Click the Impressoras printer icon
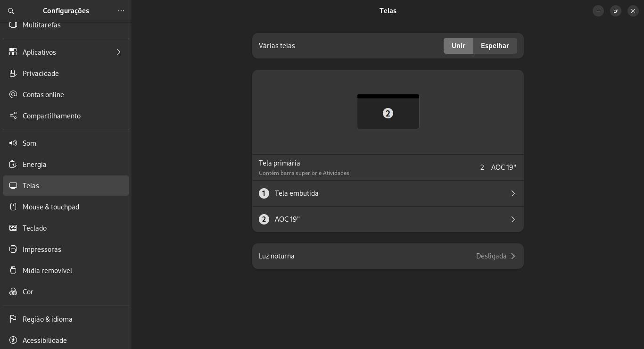The width and height of the screenshot is (644, 349). [x=13, y=249]
